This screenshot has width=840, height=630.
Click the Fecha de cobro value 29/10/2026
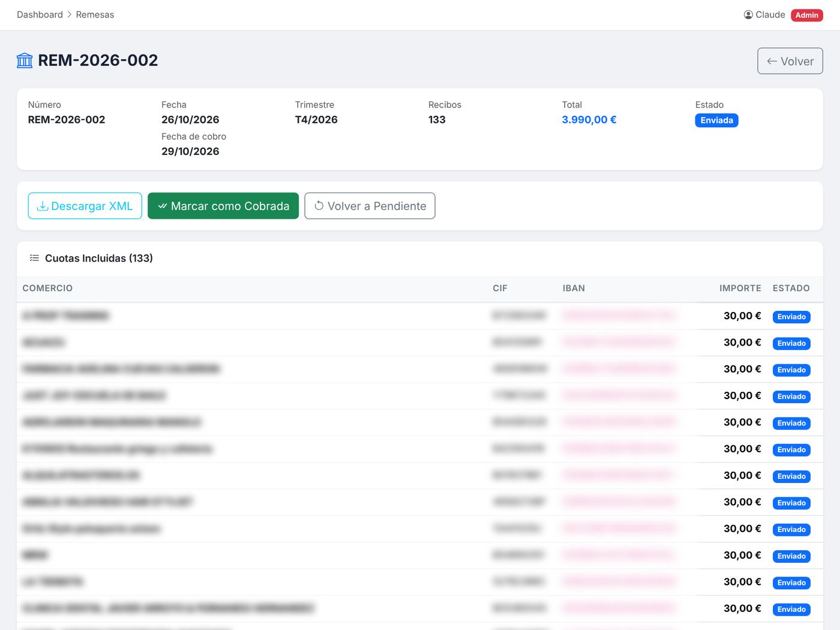pos(190,151)
